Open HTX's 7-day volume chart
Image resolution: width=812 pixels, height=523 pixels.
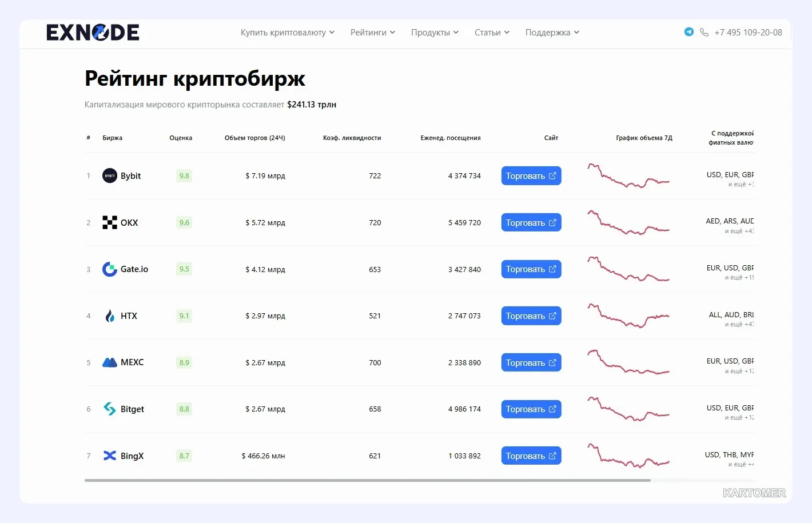pos(628,316)
